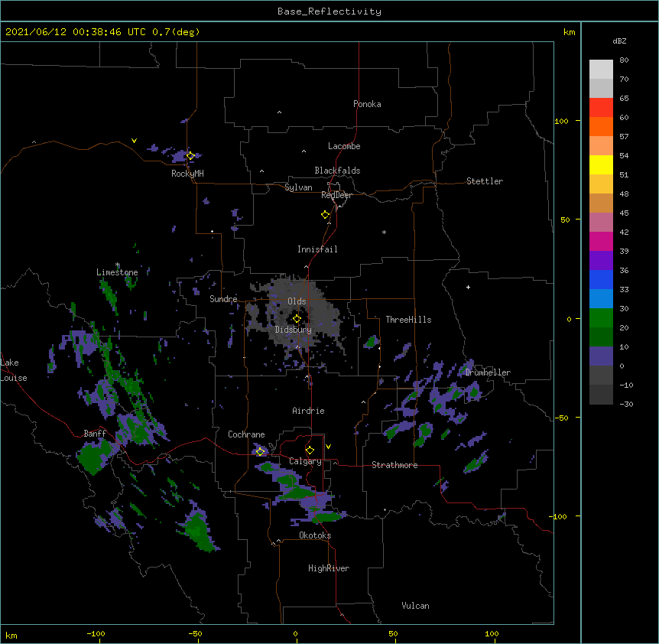Viewport: 659px width, 644px height.
Task: Select the Olds label
Action: pyautogui.click(x=297, y=301)
